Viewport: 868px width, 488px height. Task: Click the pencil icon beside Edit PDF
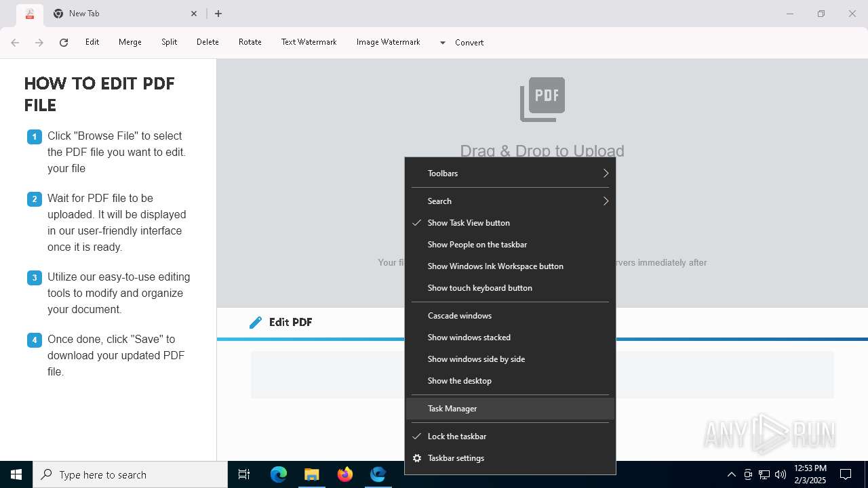pyautogui.click(x=255, y=322)
